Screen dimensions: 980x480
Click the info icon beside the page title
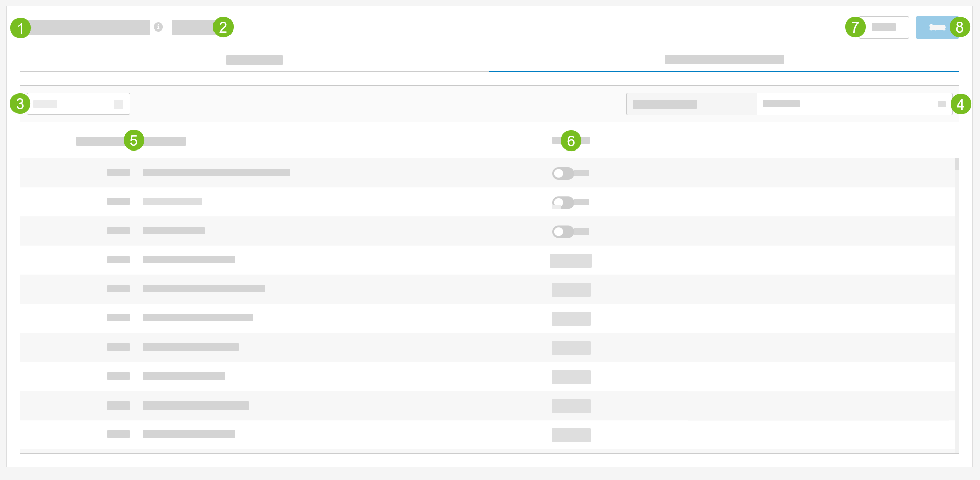click(x=158, y=27)
